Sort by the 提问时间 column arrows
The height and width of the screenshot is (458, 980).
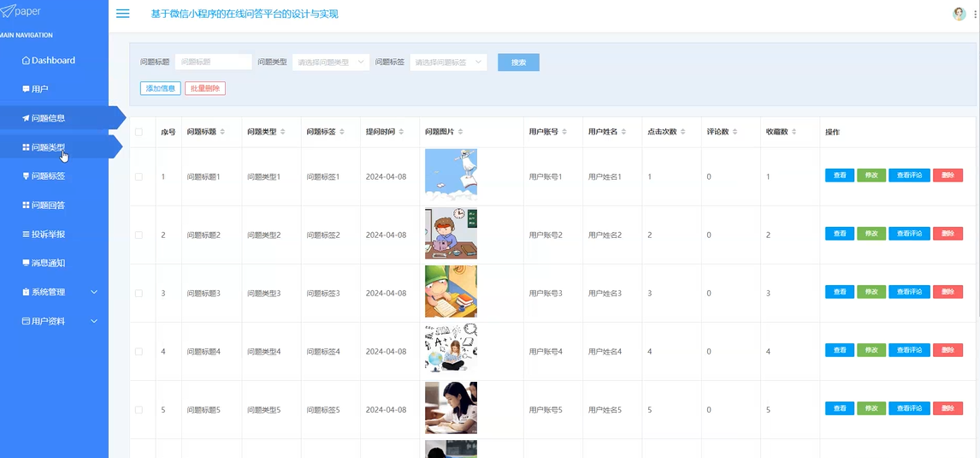[400, 132]
